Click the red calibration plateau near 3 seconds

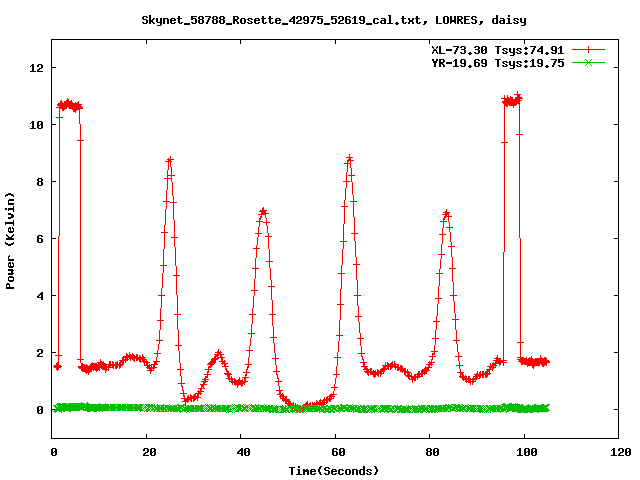click(x=69, y=105)
